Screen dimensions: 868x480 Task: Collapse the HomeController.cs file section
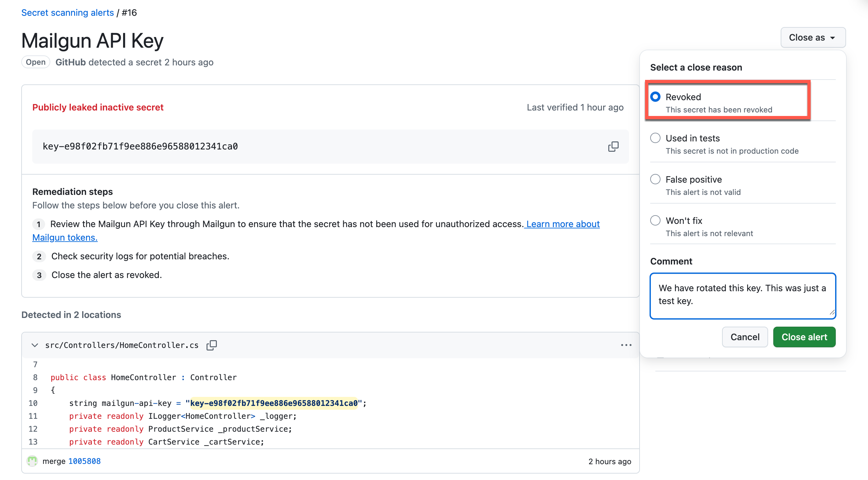tap(35, 345)
